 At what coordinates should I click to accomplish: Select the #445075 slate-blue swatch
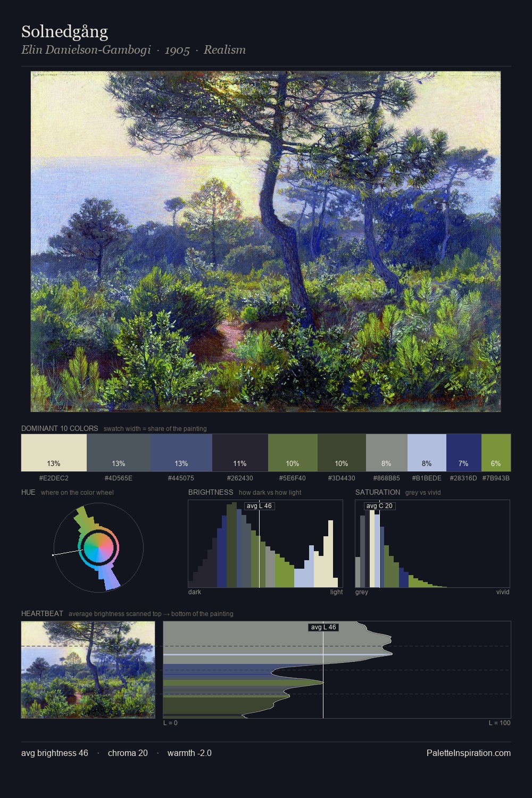181,453
